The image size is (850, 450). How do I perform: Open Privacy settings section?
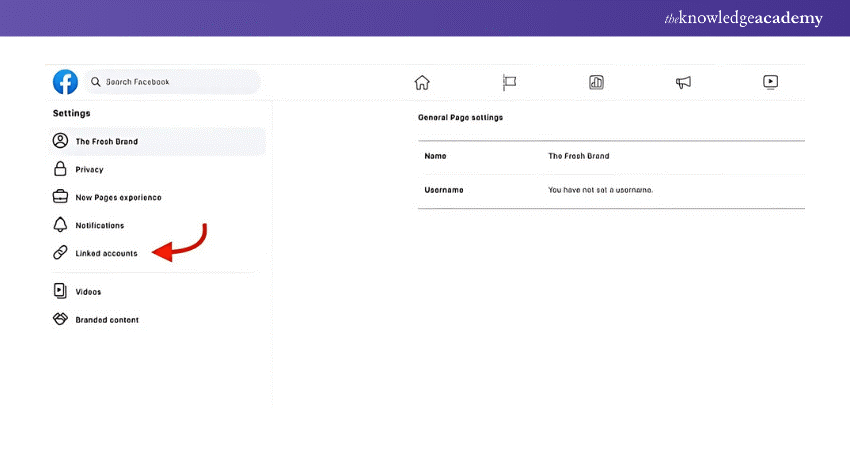90,169
